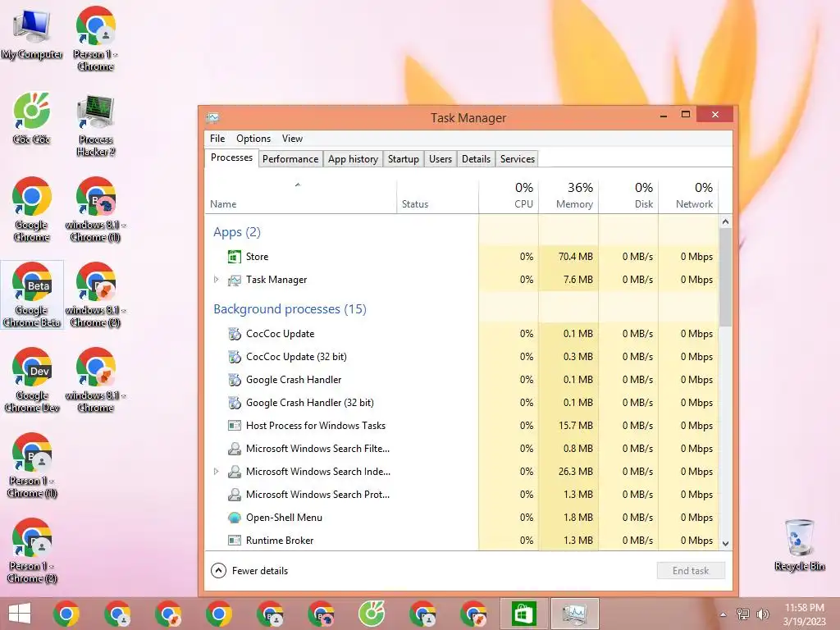
Task: Click the Host Process for Windows Tasks icon
Action: tap(234, 426)
